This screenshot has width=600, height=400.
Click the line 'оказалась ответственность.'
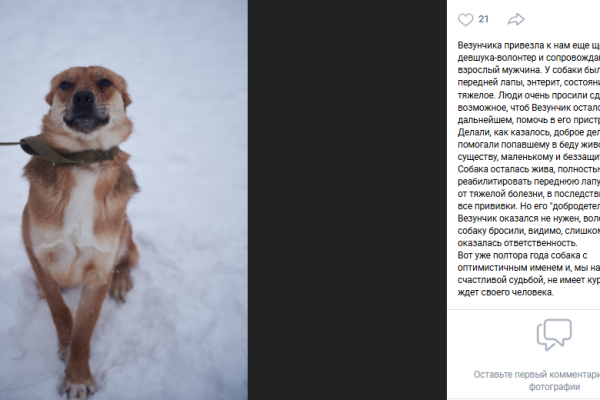pos(517,243)
